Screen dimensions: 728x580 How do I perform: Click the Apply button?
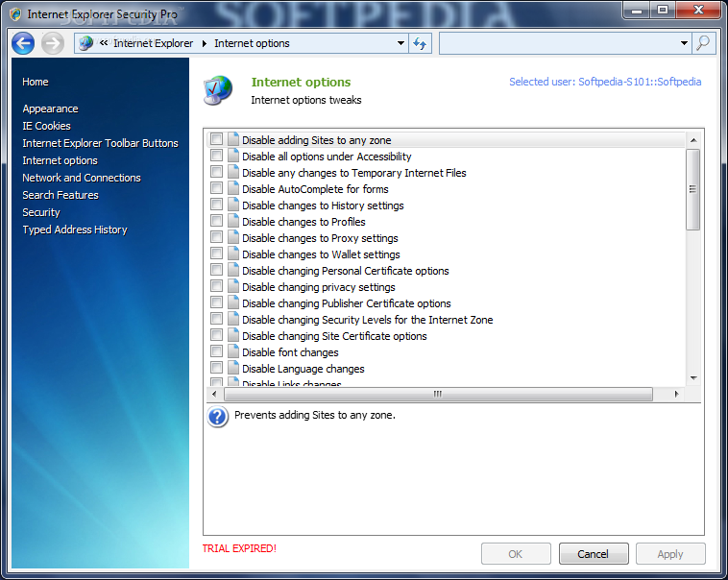(x=670, y=554)
